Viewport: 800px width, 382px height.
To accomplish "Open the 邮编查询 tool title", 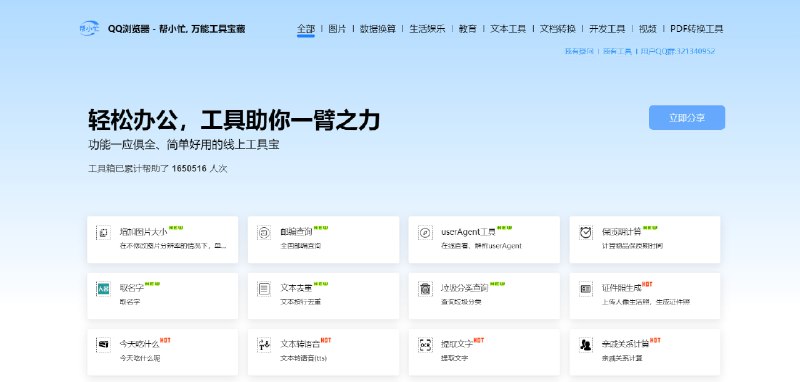I will click(296, 232).
